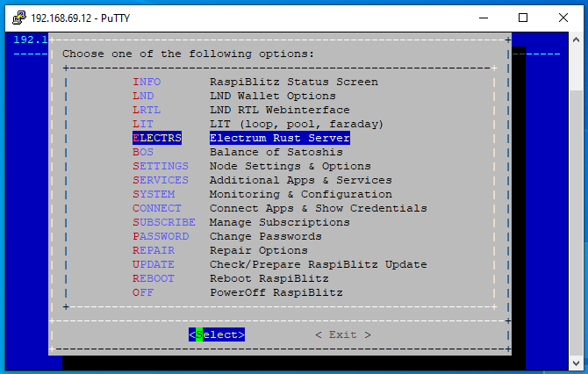
Task: Select the SYSTEM menu entry
Action: pos(154,194)
